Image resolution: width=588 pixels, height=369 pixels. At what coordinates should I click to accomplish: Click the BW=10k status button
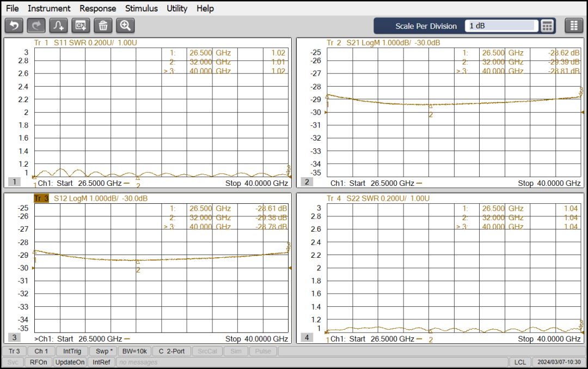point(134,352)
